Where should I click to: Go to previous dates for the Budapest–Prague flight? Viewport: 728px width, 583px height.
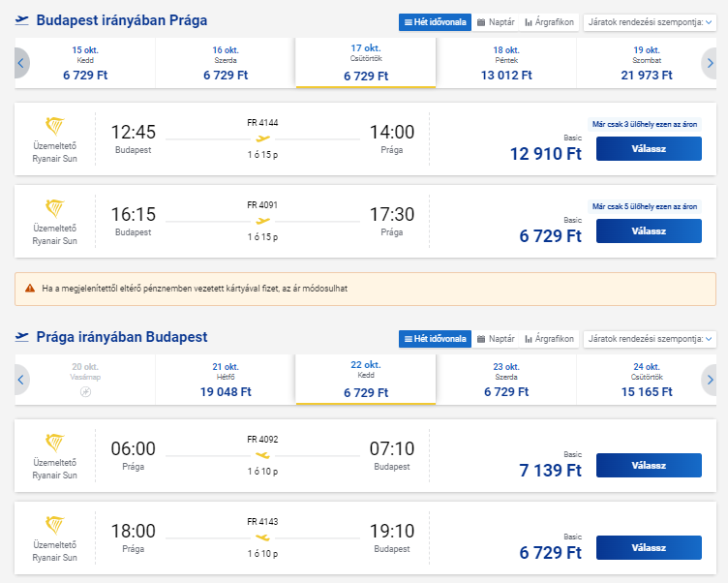point(21,63)
